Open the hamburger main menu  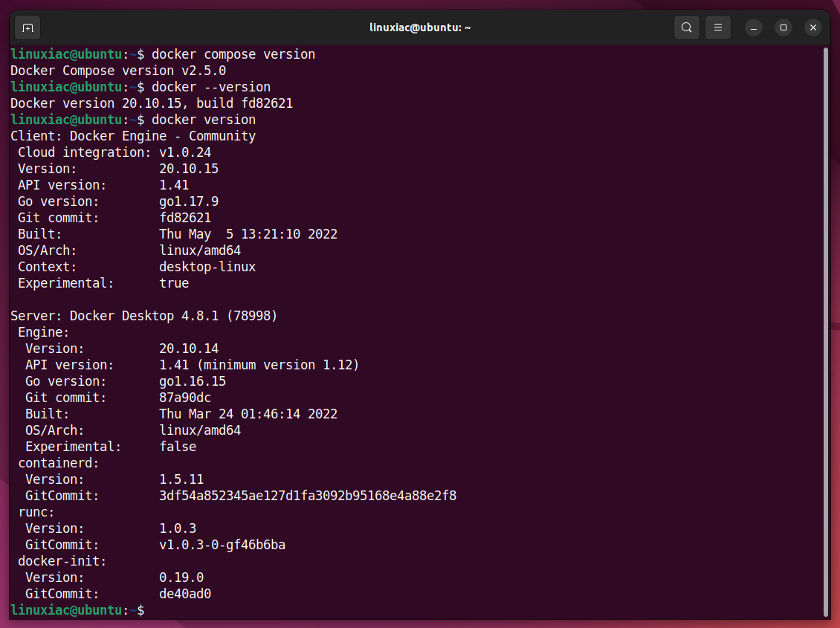pyautogui.click(x=718, y=27)
